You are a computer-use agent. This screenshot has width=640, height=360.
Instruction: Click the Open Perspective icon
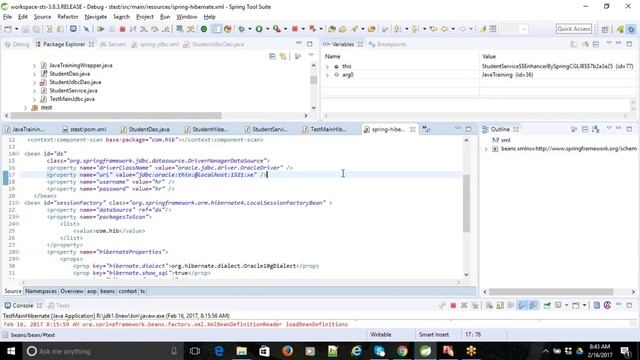click(605, 29)
